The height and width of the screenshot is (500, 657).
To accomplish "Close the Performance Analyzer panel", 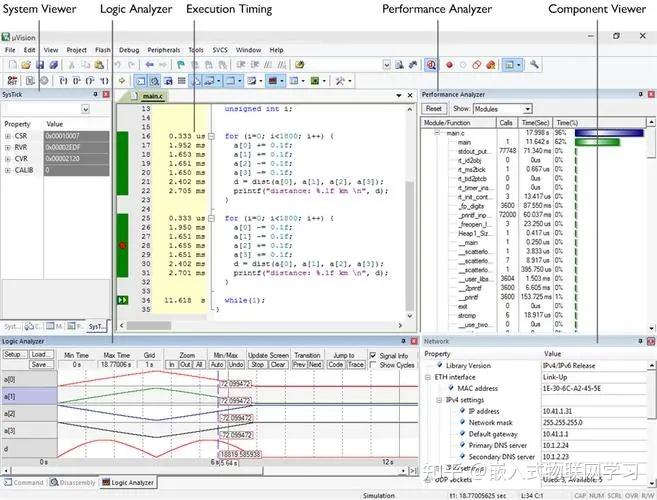I will click(x=650, y=94).
